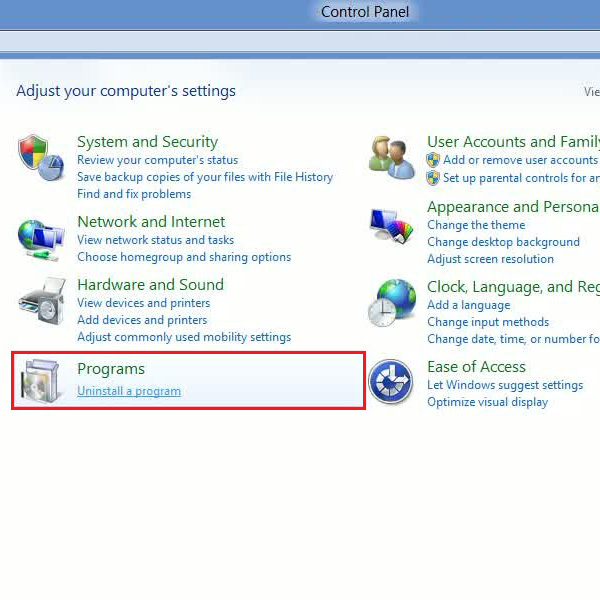This screenshot has width=600, height=600.
Task: Choose homegroup and sharing options link
Action: click(x=184, y=257)
